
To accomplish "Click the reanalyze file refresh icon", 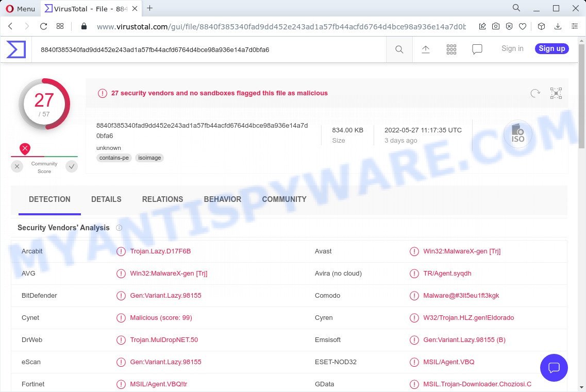I will [x=535, y=93].
